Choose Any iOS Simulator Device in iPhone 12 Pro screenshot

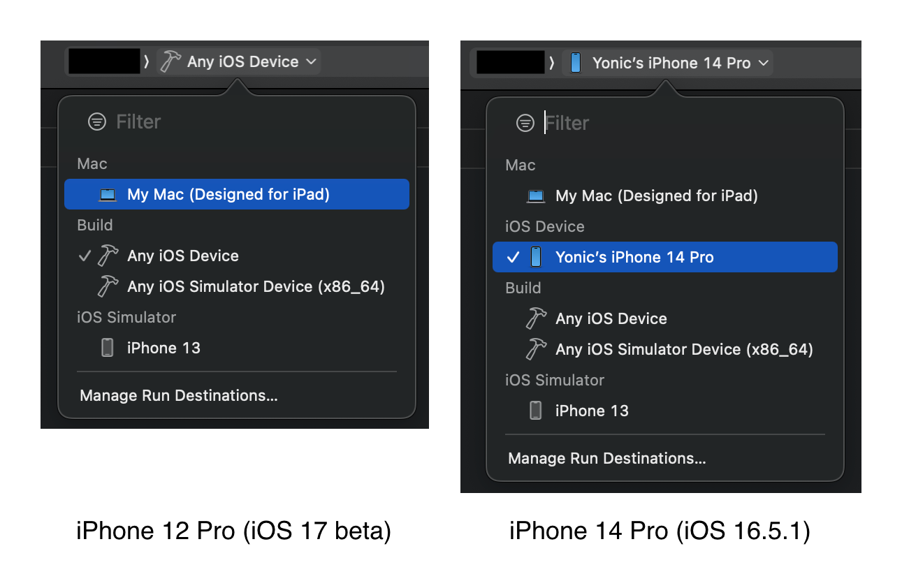[x=256, y=287]
